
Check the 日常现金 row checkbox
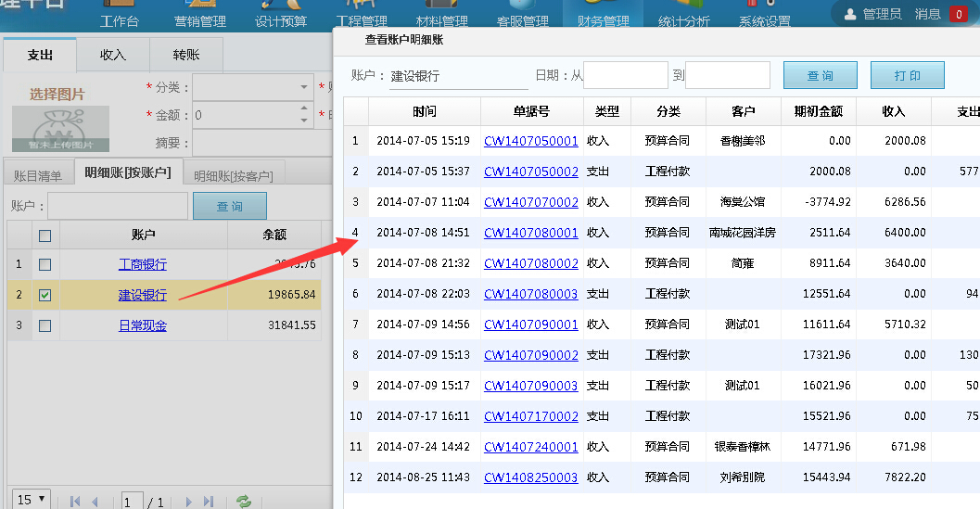[45, 325]
